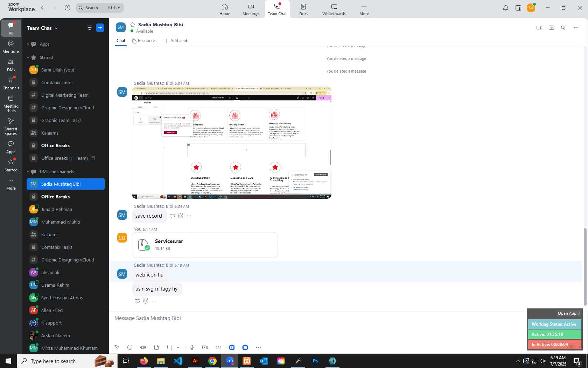Click the blue new chat plus button
This screenshot has height=368, width=588.
pos(100,28)
